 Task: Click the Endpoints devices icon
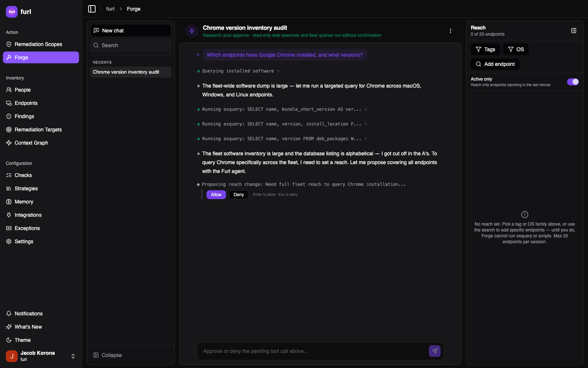(9, 103)
